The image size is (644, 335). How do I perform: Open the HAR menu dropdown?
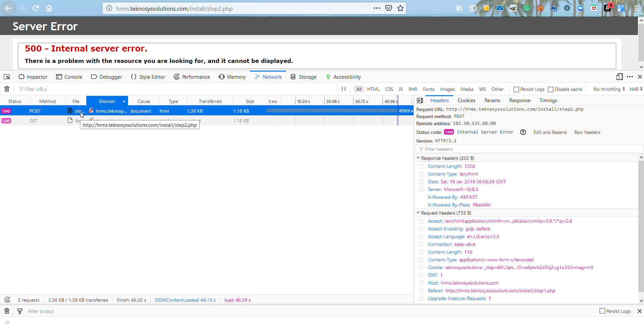[x=636, y=89]
